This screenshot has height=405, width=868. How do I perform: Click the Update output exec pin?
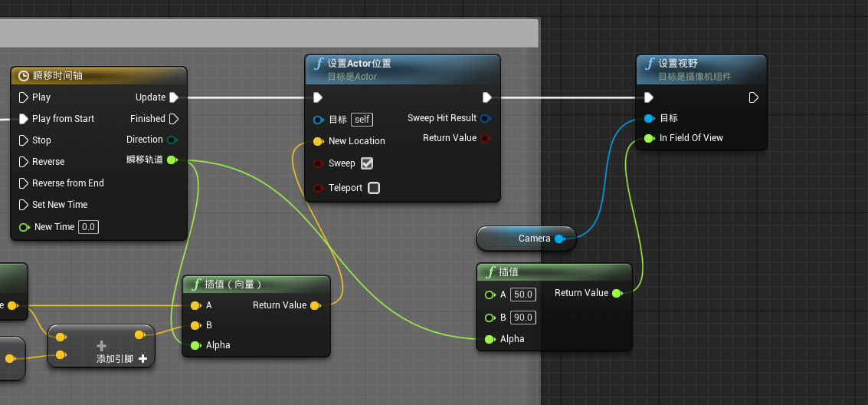174,97
